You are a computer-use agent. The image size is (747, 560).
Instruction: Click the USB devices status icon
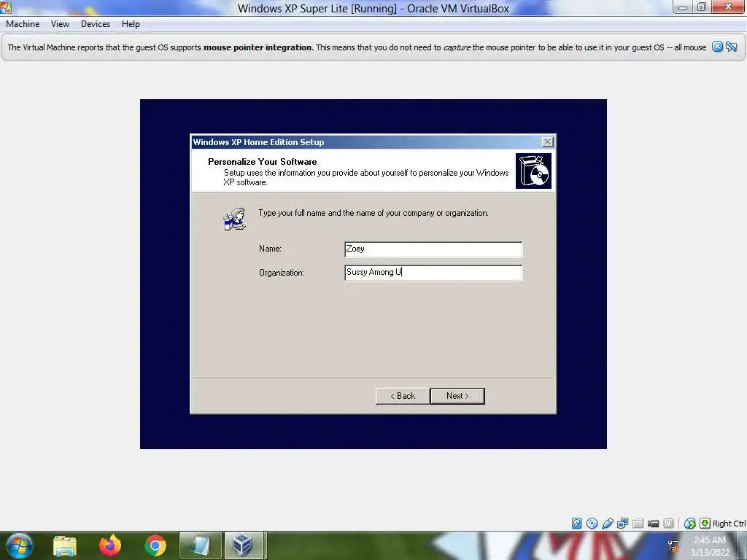coord(608,524)
